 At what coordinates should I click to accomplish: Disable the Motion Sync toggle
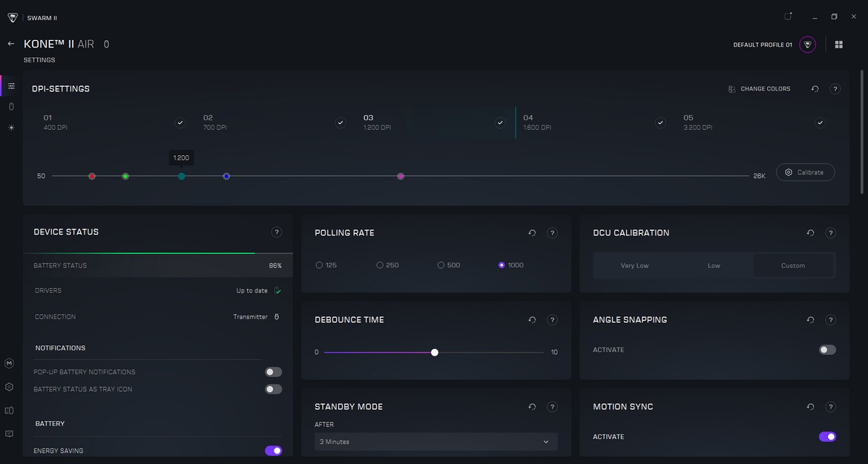826,437
